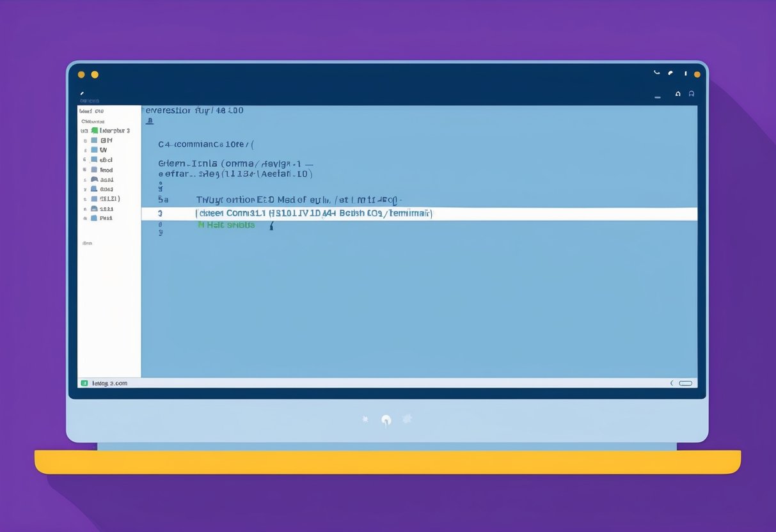776x532 pixels.
Task: Toggle the orange circle control in the top-right corner
Action: pos(697,74)
